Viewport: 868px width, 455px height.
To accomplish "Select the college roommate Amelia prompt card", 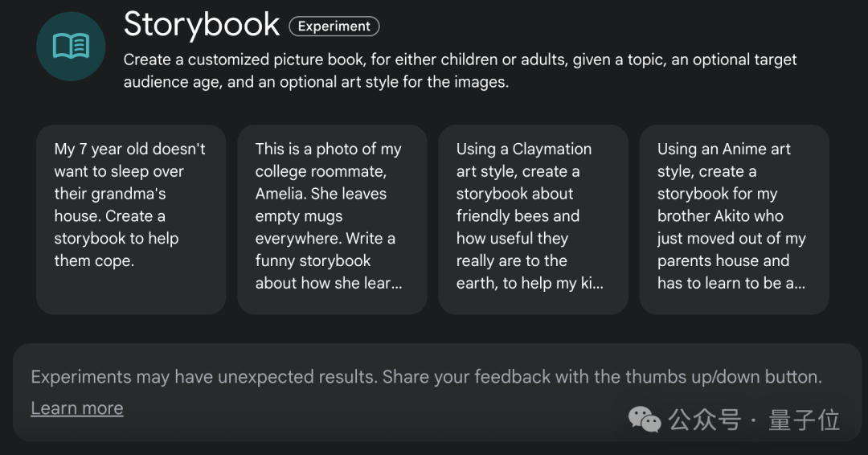I will point(332,219).
